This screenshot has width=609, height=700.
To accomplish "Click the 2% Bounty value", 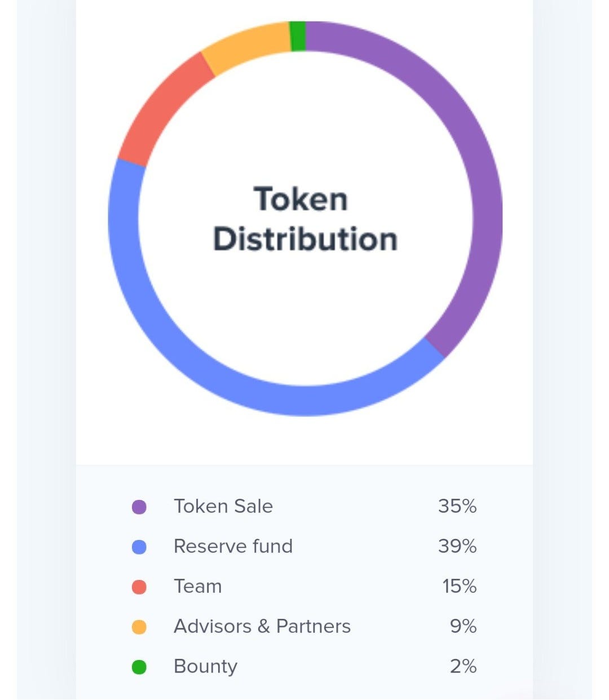I will click(x=464, y=666).
